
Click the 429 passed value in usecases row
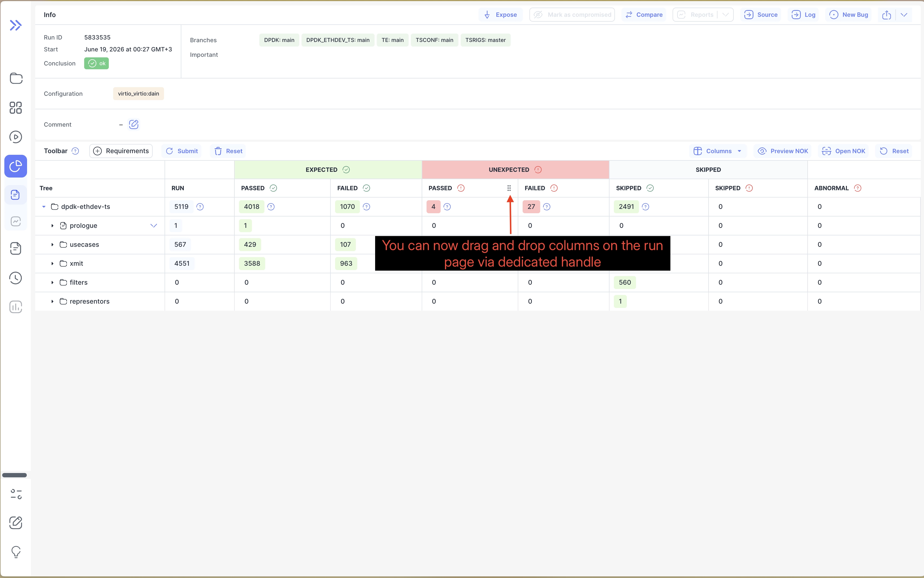250,245
